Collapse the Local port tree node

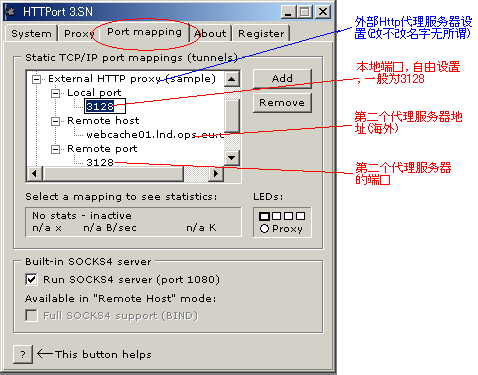tap(56, 93)
